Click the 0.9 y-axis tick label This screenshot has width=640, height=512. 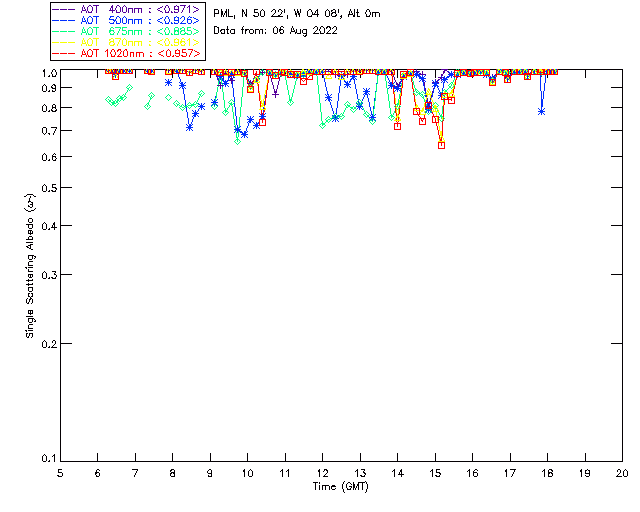pyautogui.click(x=49, y=87)
